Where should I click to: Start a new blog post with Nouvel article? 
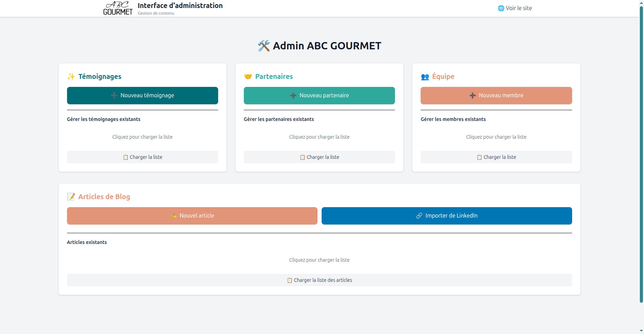pyautogui.click(x=192, y=216)
